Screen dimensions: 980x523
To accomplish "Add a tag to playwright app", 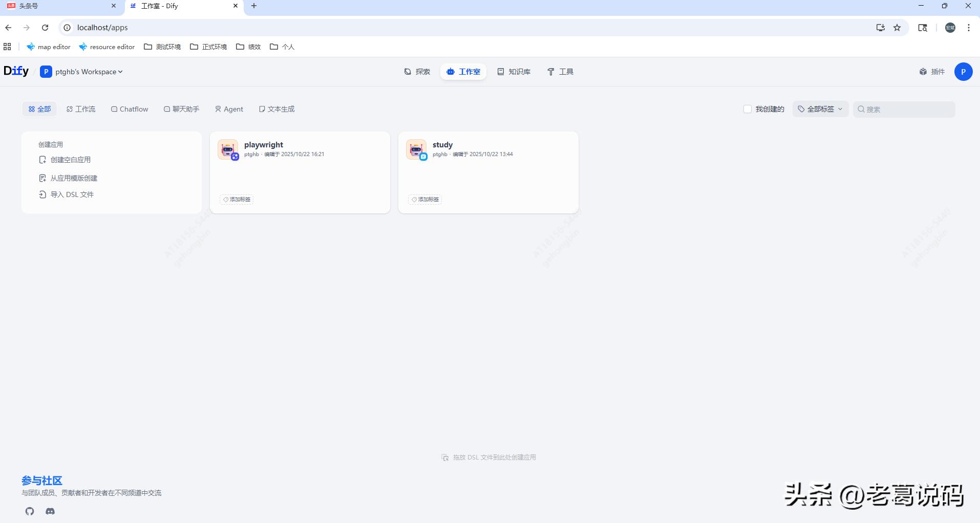I will coord(237,200).
